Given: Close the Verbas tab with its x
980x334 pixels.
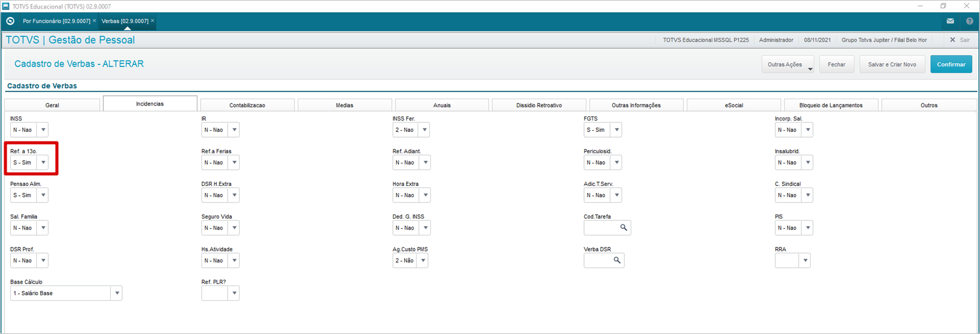Looking at the screenshot, I should [153, 21].
